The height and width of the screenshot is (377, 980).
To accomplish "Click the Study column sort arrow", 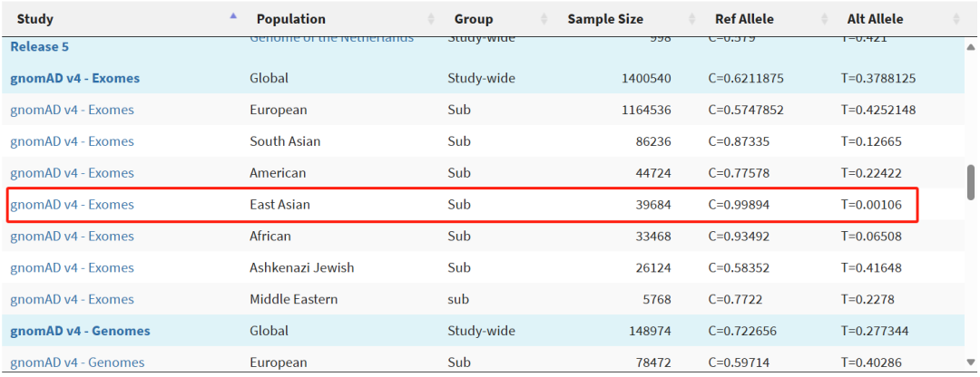I will pyautogui.click(x=233, y=18).
